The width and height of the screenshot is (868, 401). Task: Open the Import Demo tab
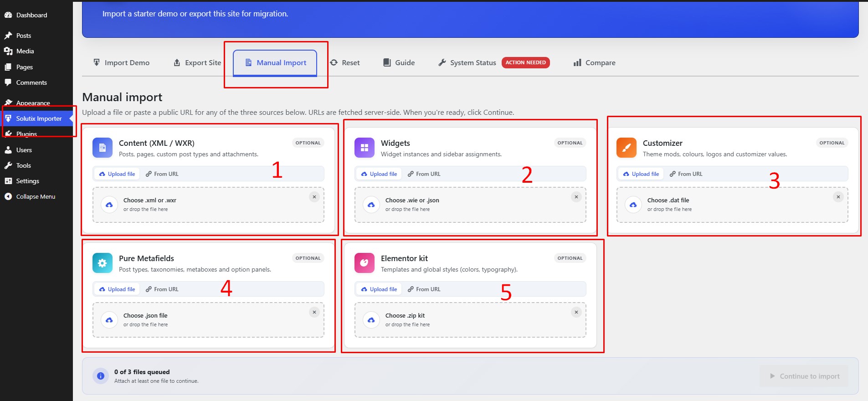pyautogui.click(x=121, y=63)
